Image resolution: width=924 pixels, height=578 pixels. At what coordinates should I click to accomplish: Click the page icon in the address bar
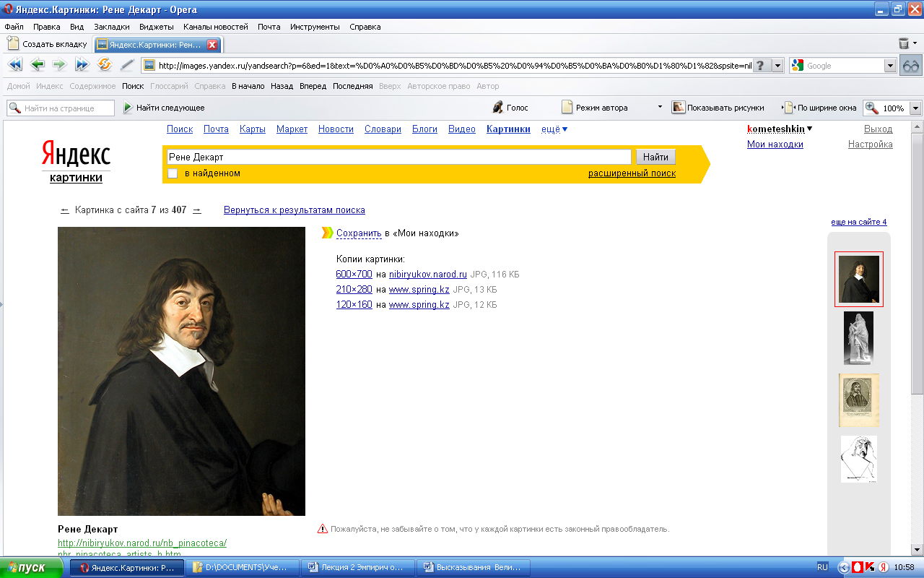click(x=149, y=65)
